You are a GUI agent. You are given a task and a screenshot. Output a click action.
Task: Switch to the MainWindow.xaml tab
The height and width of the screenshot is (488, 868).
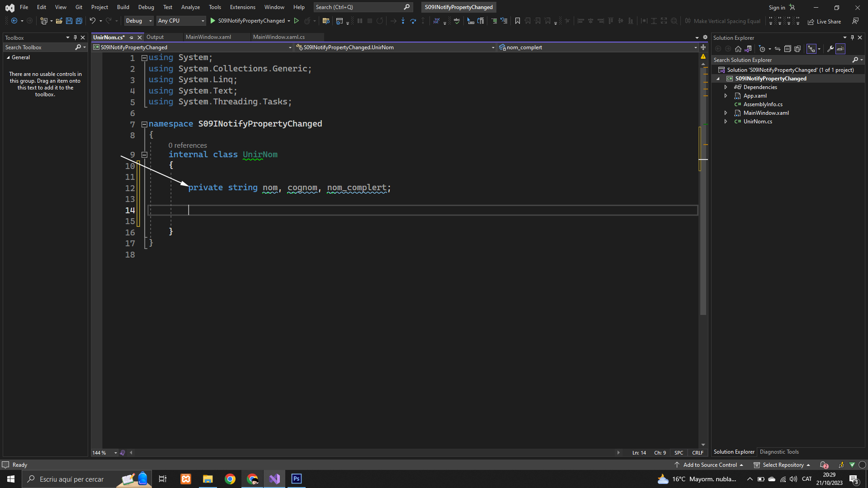coord(208,37)
